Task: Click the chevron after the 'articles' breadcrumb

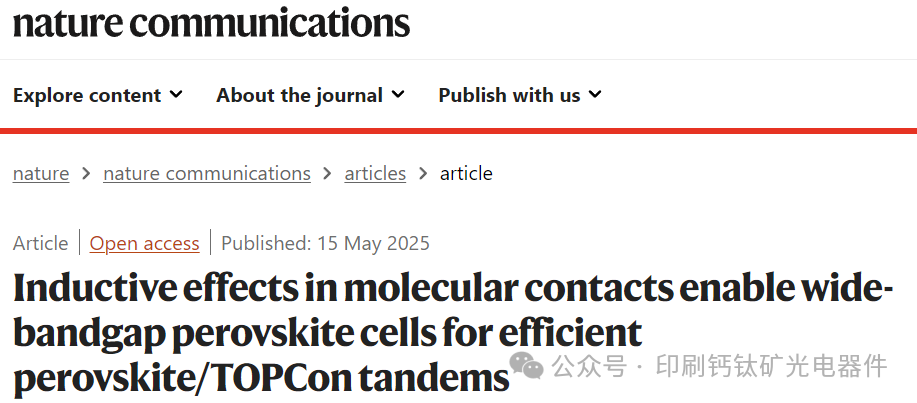Action: [423, 174]
